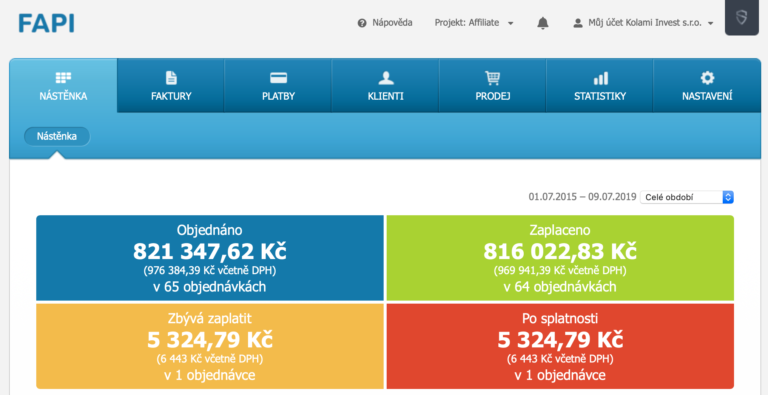Click the Nástěnka grid icon

pos(63,77)
